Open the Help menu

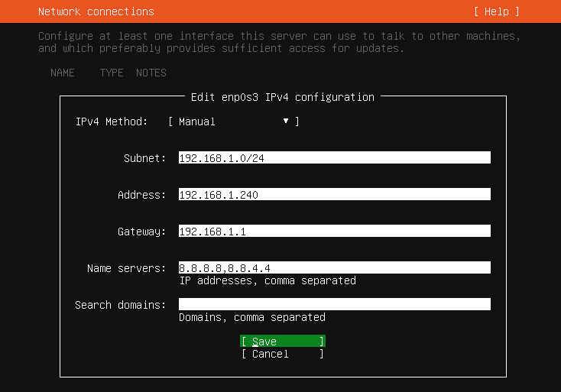497,11
